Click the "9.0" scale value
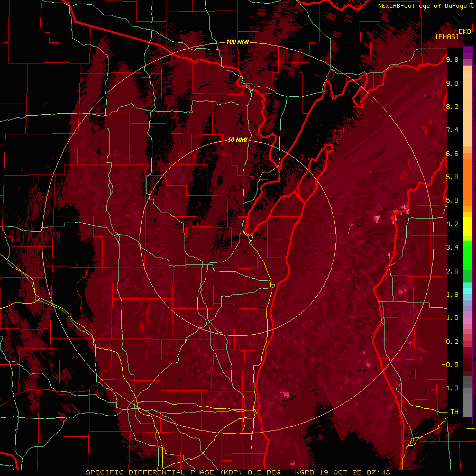Screen dimensions: 476x476 (452, 83)
